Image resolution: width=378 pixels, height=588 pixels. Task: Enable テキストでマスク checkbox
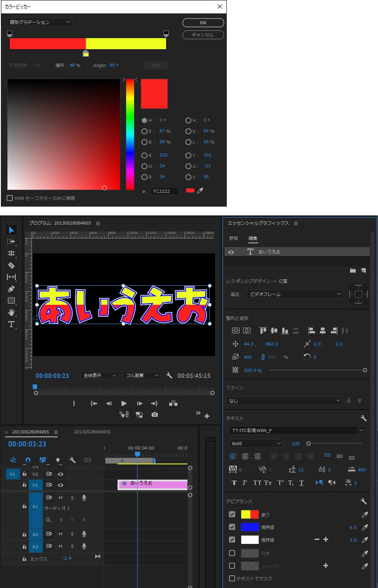pyautogui.click(x=232, y=578)
